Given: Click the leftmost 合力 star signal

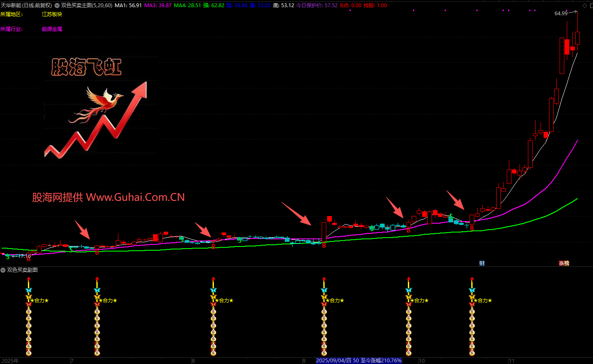Looking at the screenshot, I should (x=39, y=301).
